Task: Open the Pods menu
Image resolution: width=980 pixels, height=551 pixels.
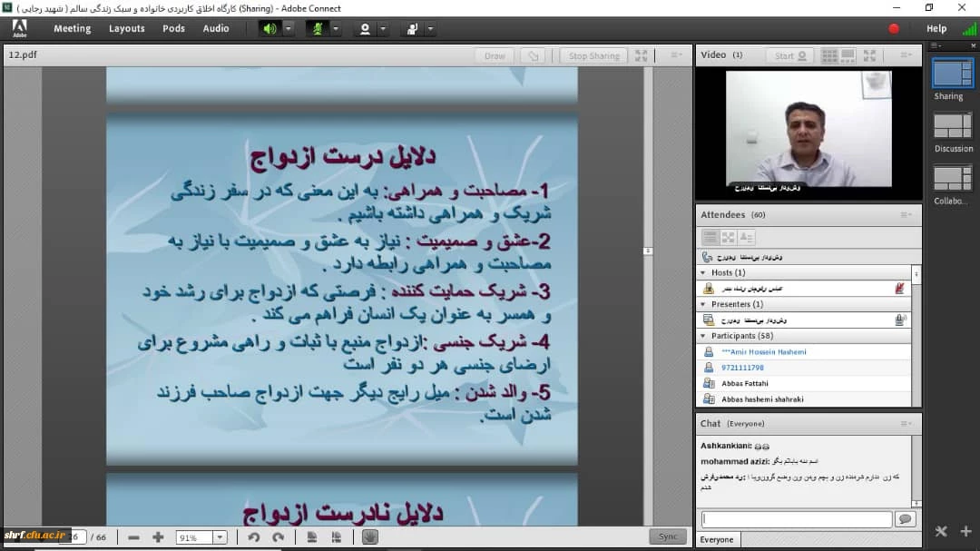Action: point(173,28)
